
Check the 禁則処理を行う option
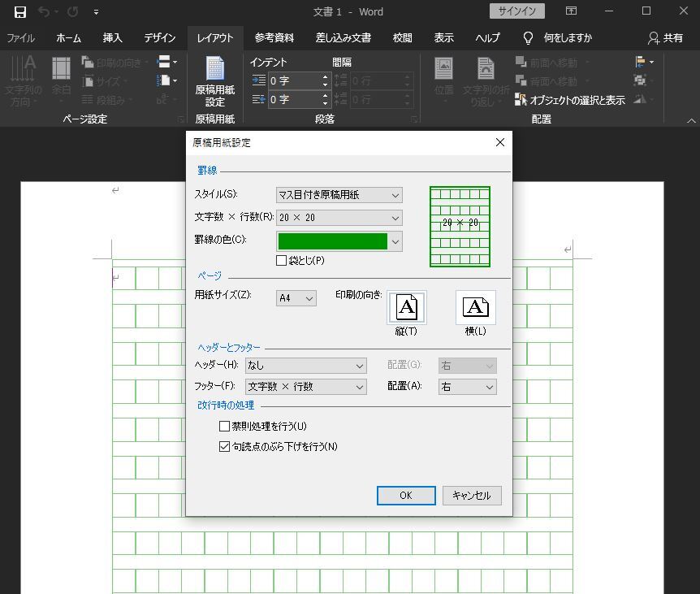[225, 426]
